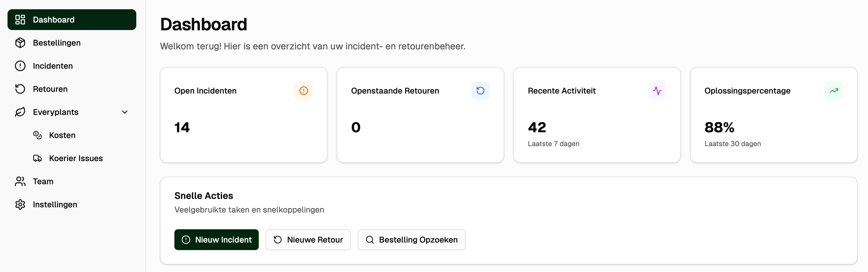Viewport: 868px width, 272px height.
Task: Click the Nieuwe Retour button
Action: (x=308, y=240)
